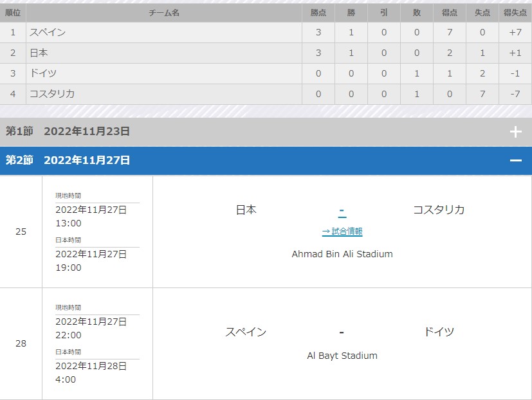Select the 第2節 2022年11月27日 header

266,161
